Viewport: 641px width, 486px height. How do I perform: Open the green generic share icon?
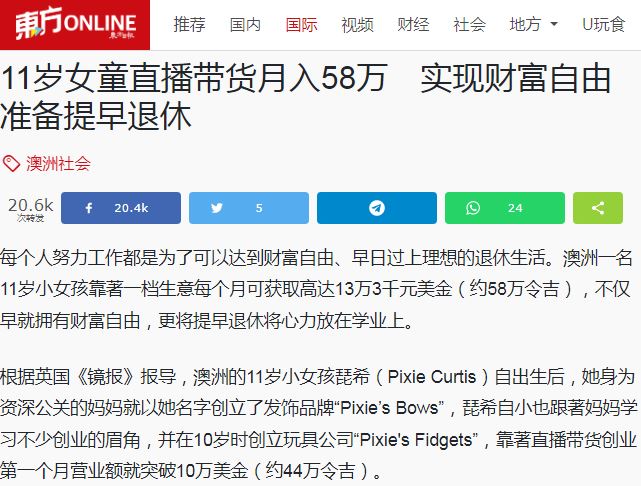[598, 208]
